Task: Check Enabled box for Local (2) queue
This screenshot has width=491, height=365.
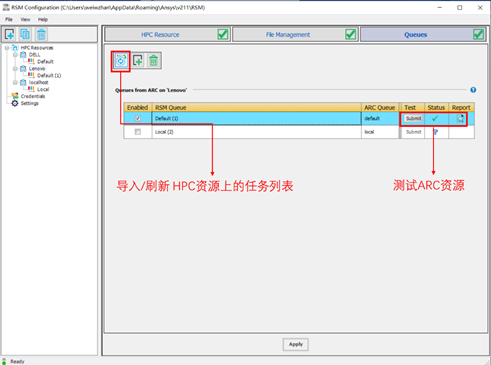Action: click(138, 132)
